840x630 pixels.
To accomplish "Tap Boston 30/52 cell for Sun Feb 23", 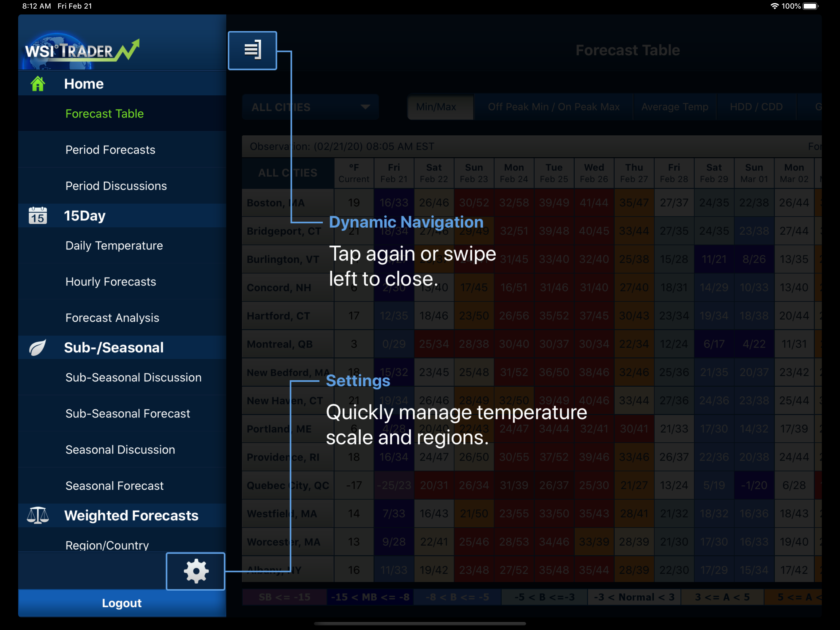I will click(x=474, y=203).
